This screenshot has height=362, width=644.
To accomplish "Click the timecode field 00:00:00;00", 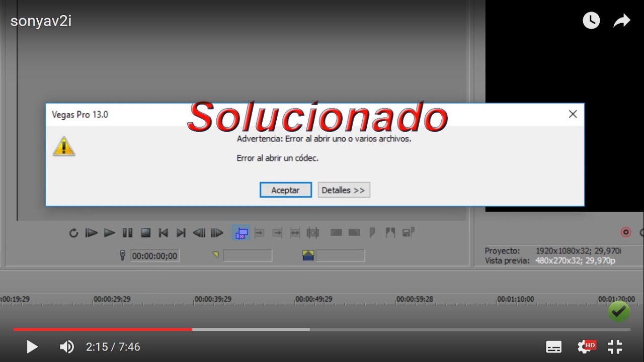I will coord(155,256).
